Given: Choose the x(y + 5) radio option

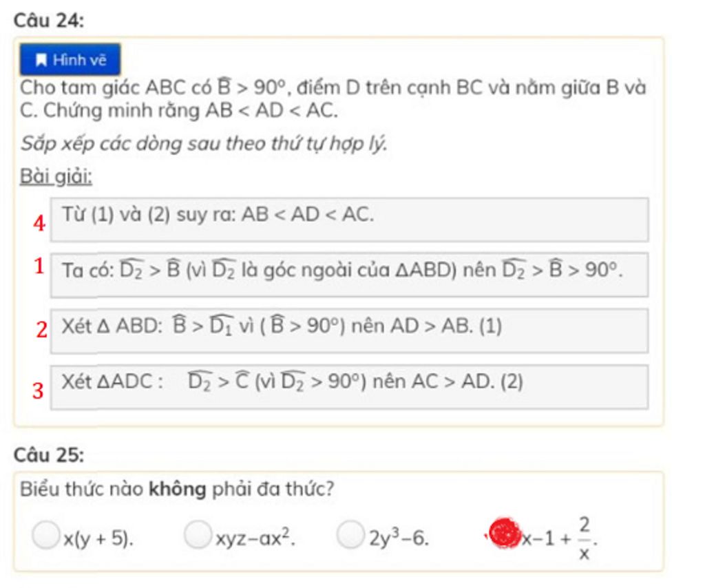Looking at the screenshot, I should (x=45, y=535).
